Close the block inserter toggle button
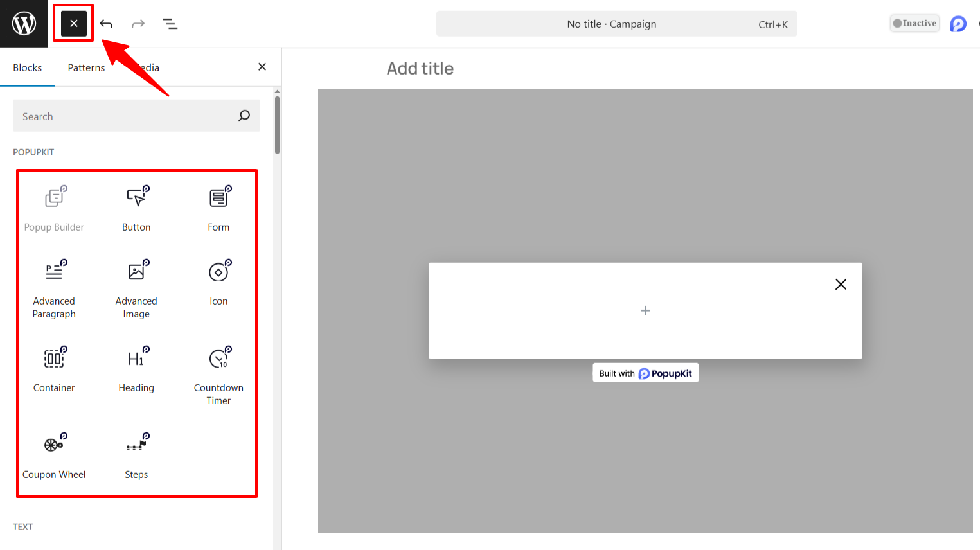 click(x=73, y=24)
